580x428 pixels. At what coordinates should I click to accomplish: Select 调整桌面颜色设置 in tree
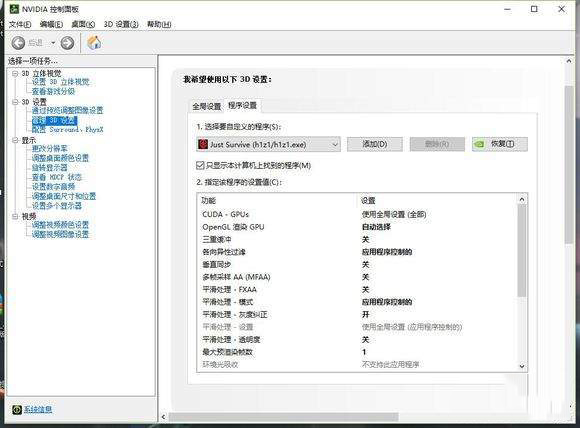(60, 158)
